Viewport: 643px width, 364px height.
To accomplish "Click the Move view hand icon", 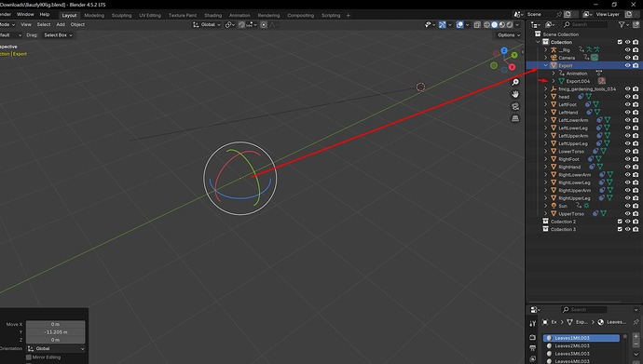I will click(515, 94).
